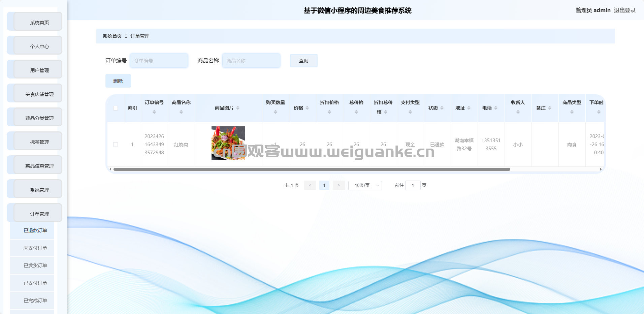Sort table by 价格 column arrows
Image resolution: width=644 pixels, height=314 pixels.
click(307, 108)
